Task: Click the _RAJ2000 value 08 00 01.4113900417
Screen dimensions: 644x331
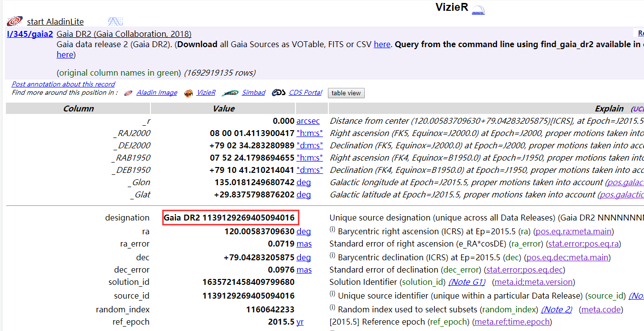Action: pyautogui.click(x=252, y=133)
